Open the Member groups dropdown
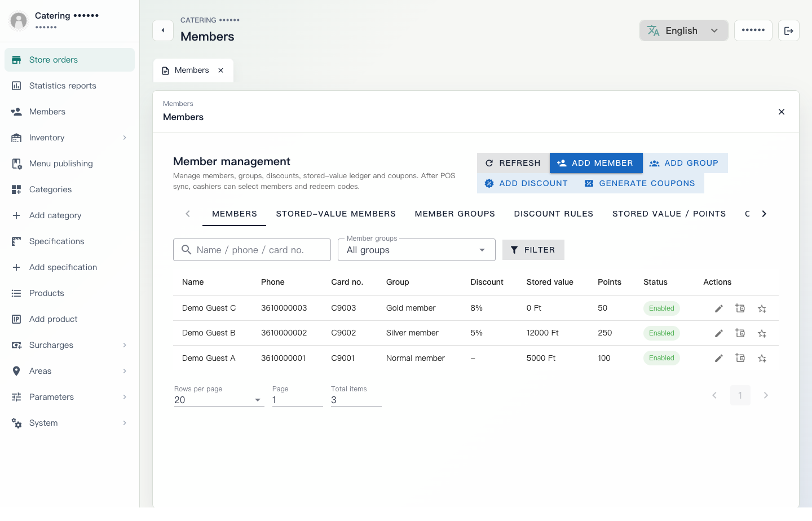This screenshot has width=812, height=521. click(417, 250)
